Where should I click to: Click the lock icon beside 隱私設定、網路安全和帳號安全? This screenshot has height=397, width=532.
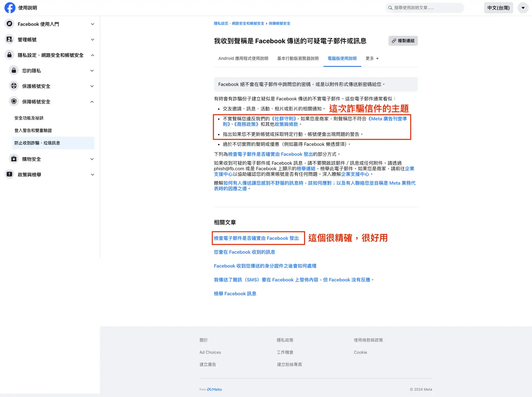coord(9,55)
